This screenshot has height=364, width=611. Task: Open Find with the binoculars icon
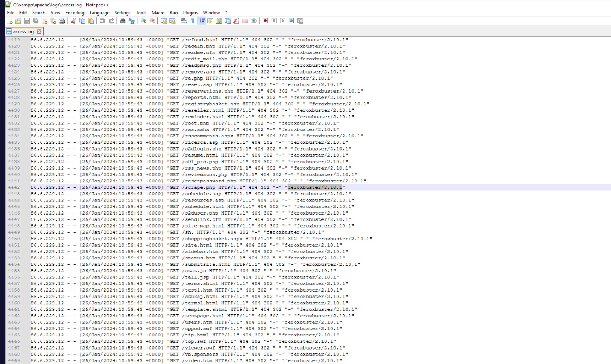tap(123, 21)
